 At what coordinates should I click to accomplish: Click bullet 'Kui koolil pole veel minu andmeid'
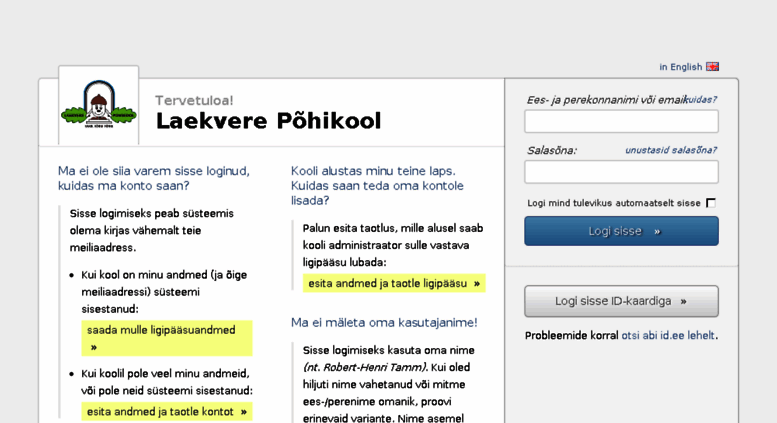(x=167, y=382)
